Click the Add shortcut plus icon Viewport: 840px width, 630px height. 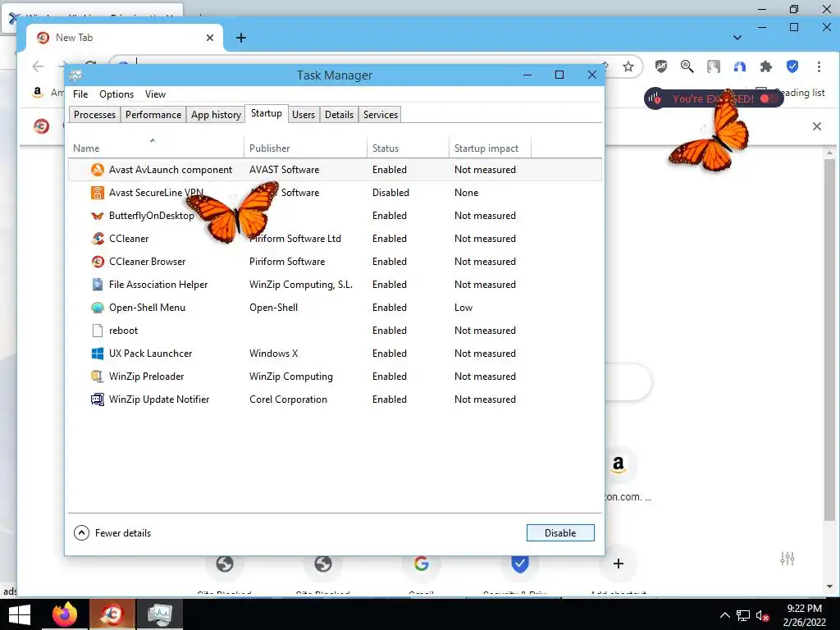[619, 564]
